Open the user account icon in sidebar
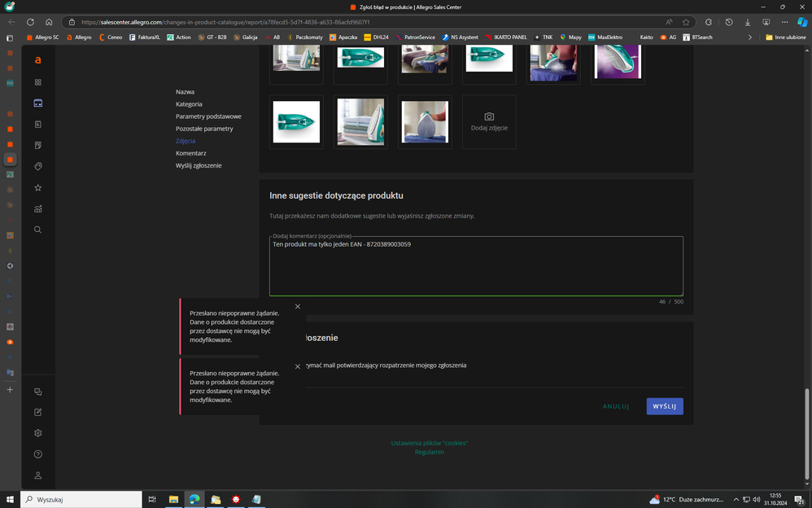 [x=37, y=475]
